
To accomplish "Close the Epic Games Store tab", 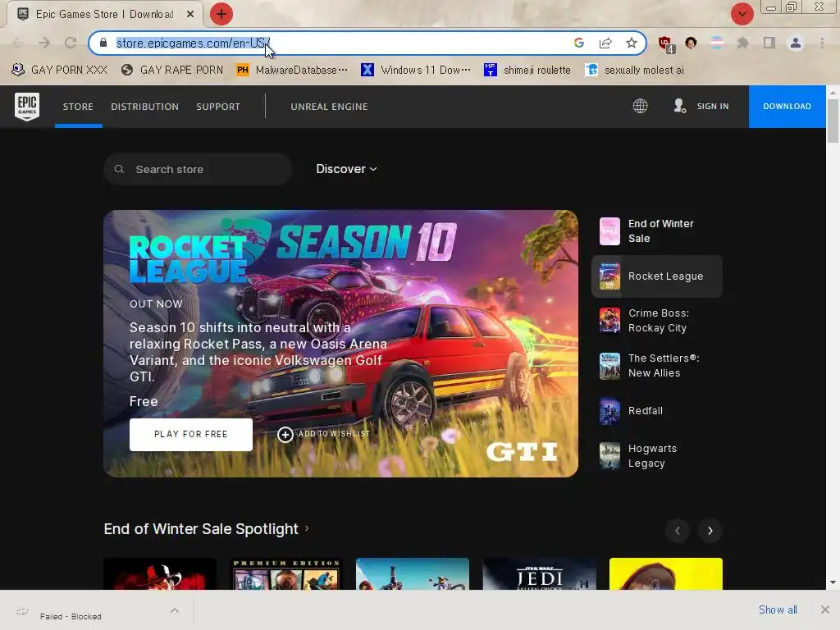I will [x=190, y=14].
